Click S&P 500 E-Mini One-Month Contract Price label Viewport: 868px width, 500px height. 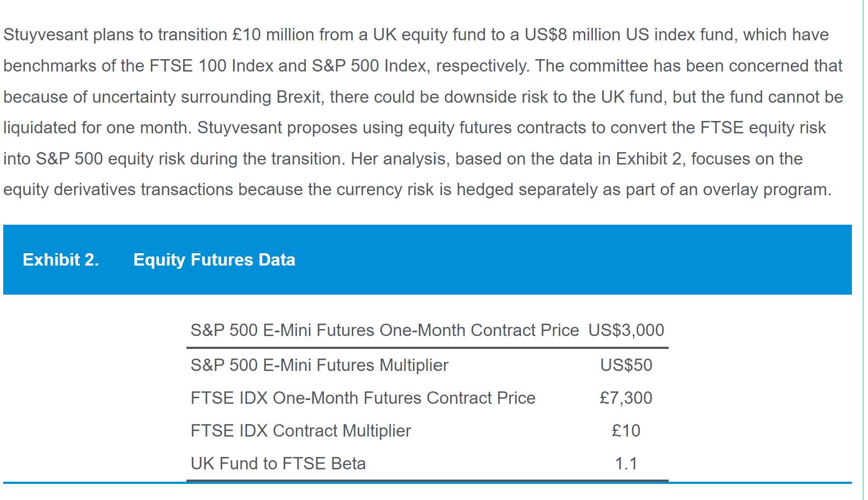point(384,330)
